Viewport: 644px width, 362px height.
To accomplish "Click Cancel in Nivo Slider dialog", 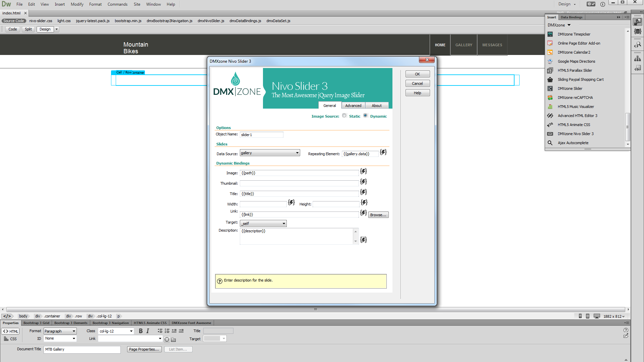I will coord(418,83).
